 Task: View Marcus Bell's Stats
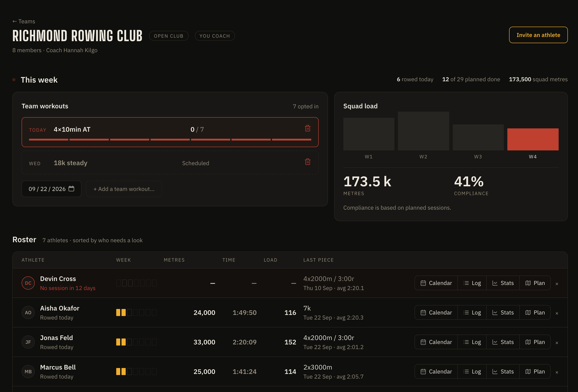pos(503,371)
